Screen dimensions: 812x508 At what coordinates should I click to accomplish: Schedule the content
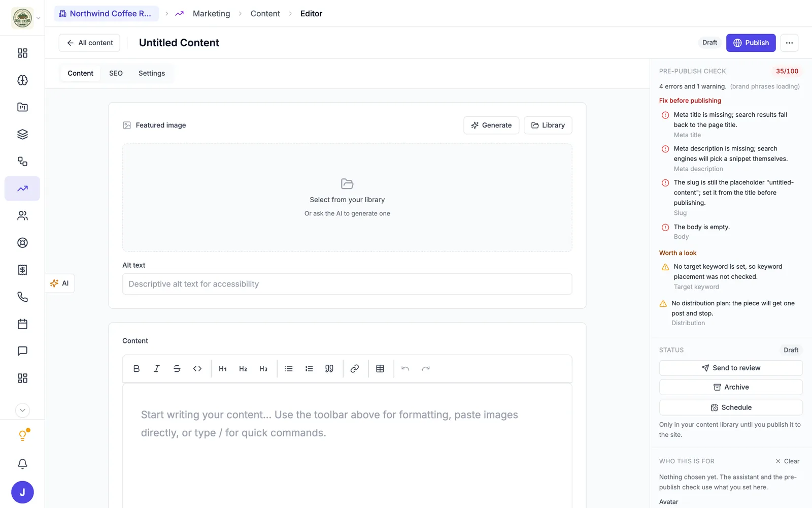click(731, 407)
